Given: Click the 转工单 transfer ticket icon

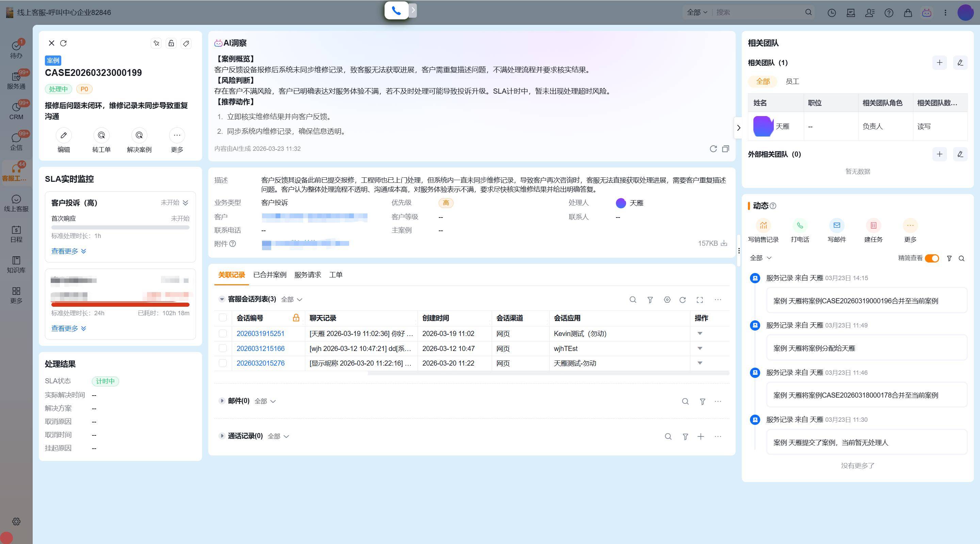Looking at the screenshot, I should [101, 135].
